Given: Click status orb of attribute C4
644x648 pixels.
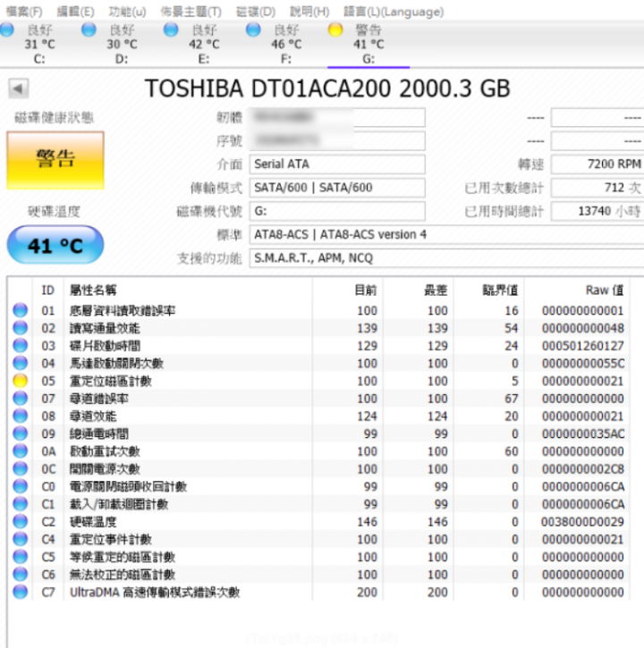Looking at the screenshot, I should (21, 539).
